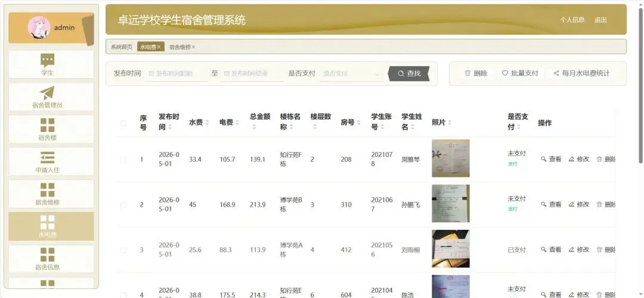This screenshot has height=298, width=644.
Task: Click 支付 link under 周雅琴's 未支付
Action: (513, 164)
